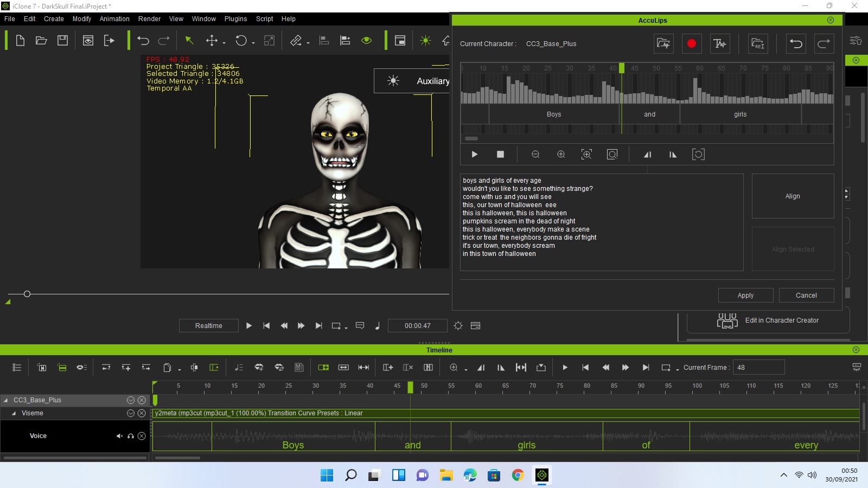868x488 pixels.
Task: Open the Plugins menu
Action: pyautogui.click(x=235, y=19)
